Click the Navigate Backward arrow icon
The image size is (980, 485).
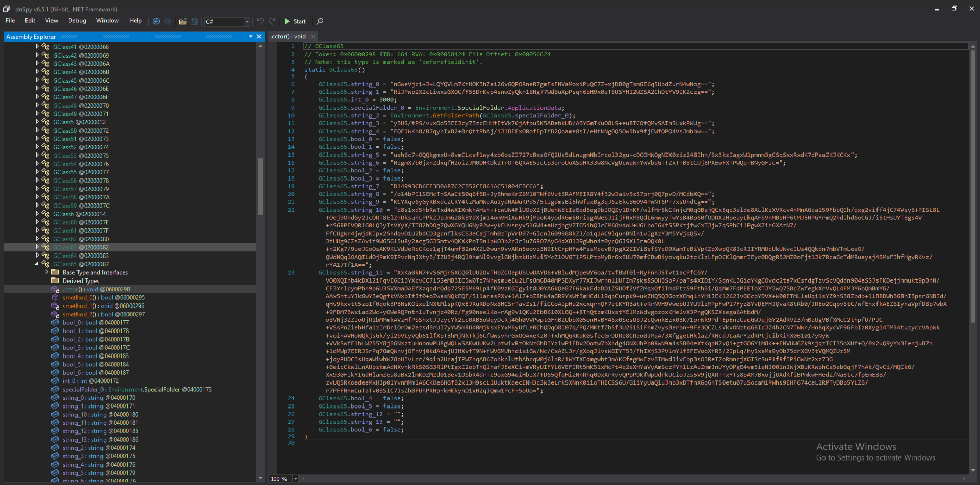tap(156, 21)
